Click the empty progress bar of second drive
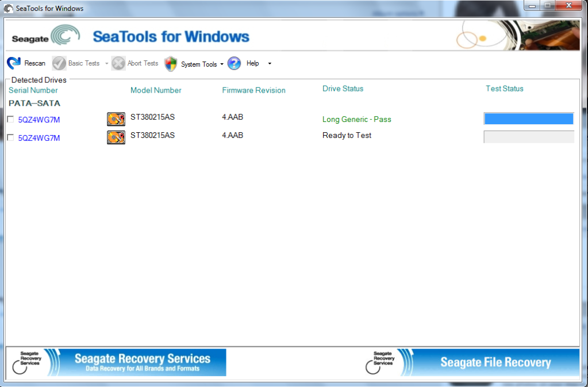This screenshot has height=387, width=588. pos(529,137)
